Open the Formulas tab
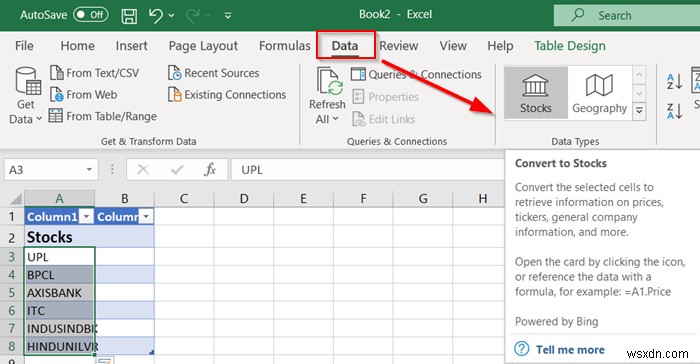 [284, 46]
